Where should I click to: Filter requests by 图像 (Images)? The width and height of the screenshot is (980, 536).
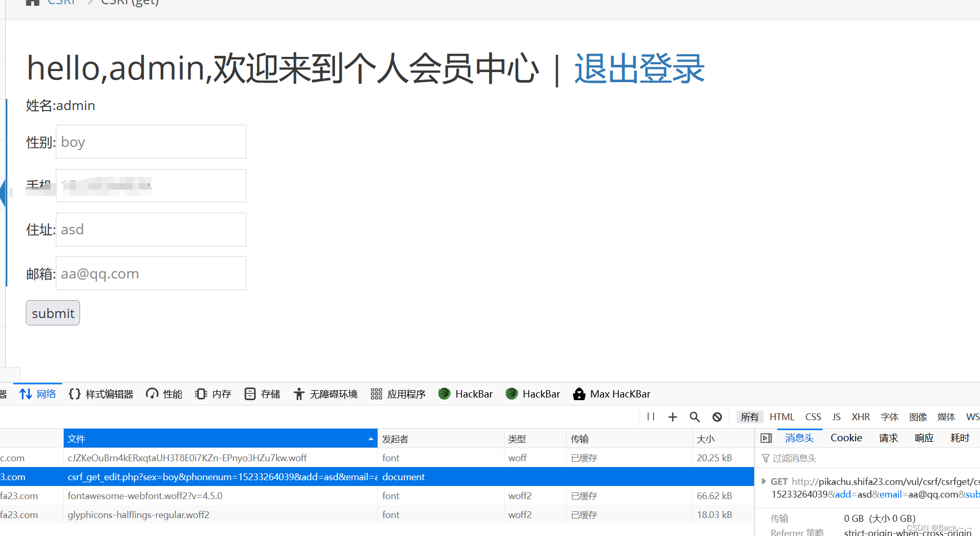point(918,417)
